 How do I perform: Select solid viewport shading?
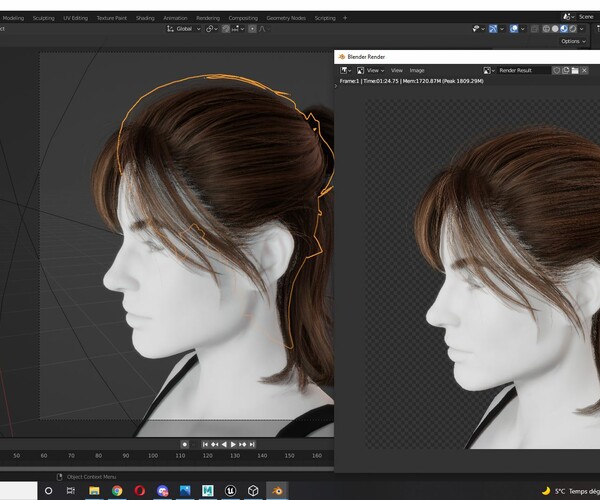(555, 29)
